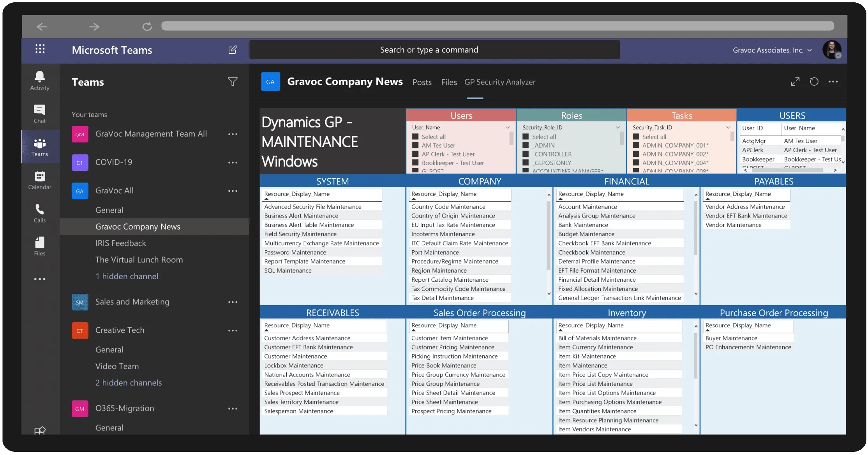Start a new chat with the compose icon
This screenshot has width=868, height=455.
point(232,50)
